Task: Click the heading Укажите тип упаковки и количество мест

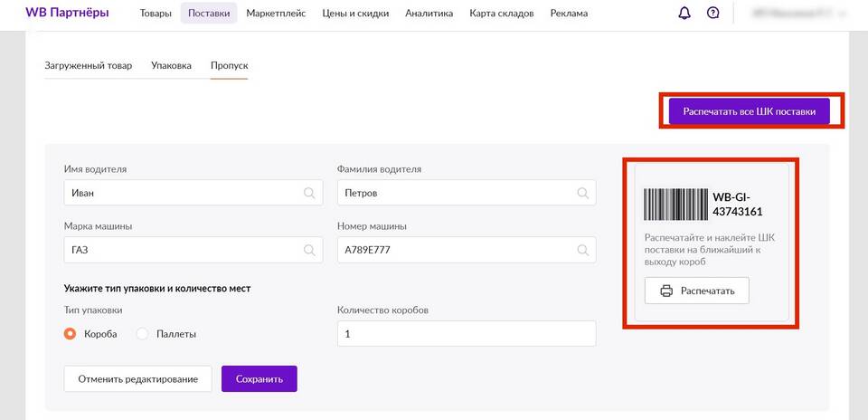Action: [x=157, y=289]
